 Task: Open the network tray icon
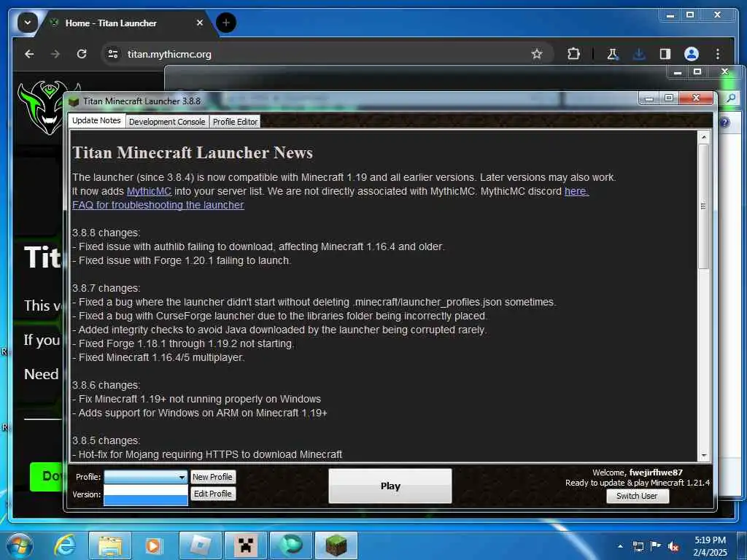(638, 546)
